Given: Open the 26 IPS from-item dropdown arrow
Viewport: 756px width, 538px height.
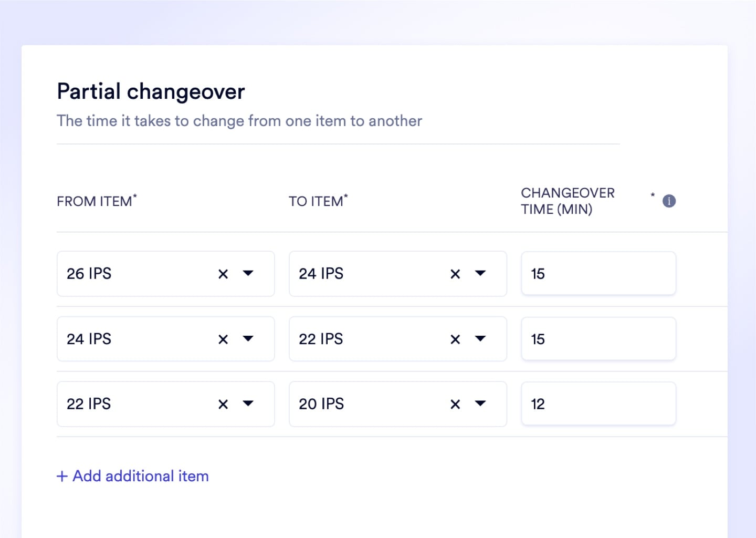Looking at the screenshot, I should (248, 273).
